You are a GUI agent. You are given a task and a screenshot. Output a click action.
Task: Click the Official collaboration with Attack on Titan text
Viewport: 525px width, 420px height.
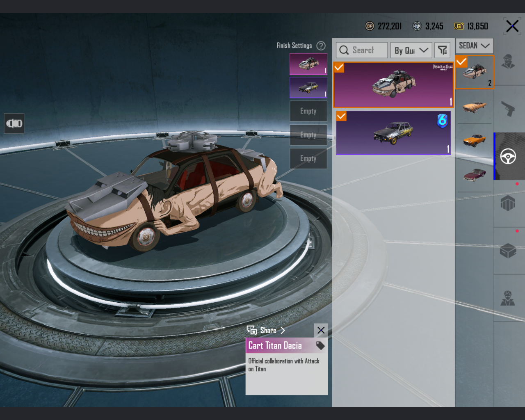click(x=284, y=365)
